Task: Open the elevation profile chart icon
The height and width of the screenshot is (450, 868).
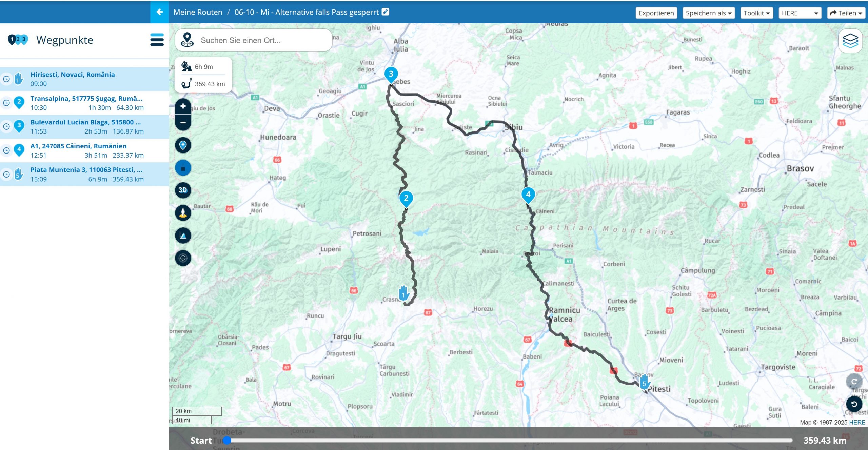Action: (183, 236)
